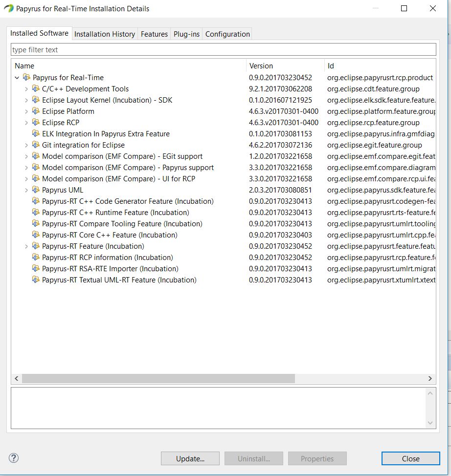Click the Papyrus-RT Core C++ Feature icon
Screen dimensions: 451x476
(x=36, y=235)
